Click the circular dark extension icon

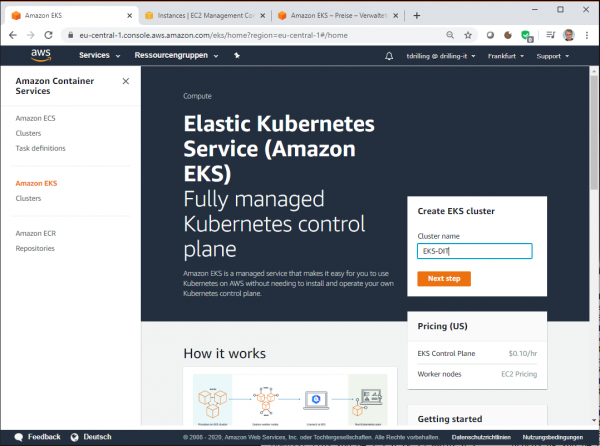click(x=490, y=35)
